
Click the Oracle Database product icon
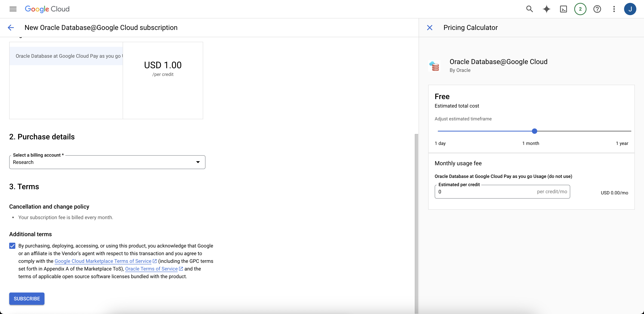coord(435,66)
